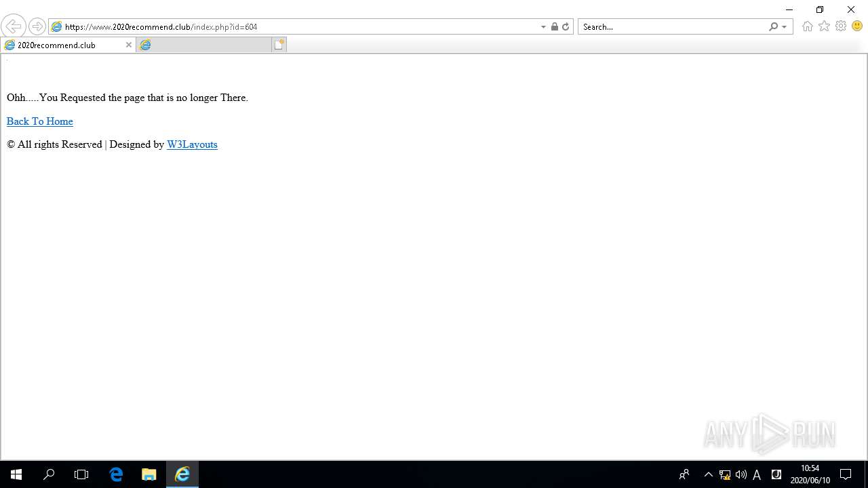Click the lock security icon in address bar
This screenshot has width=868, height=488.
click(x=555, y=27)
